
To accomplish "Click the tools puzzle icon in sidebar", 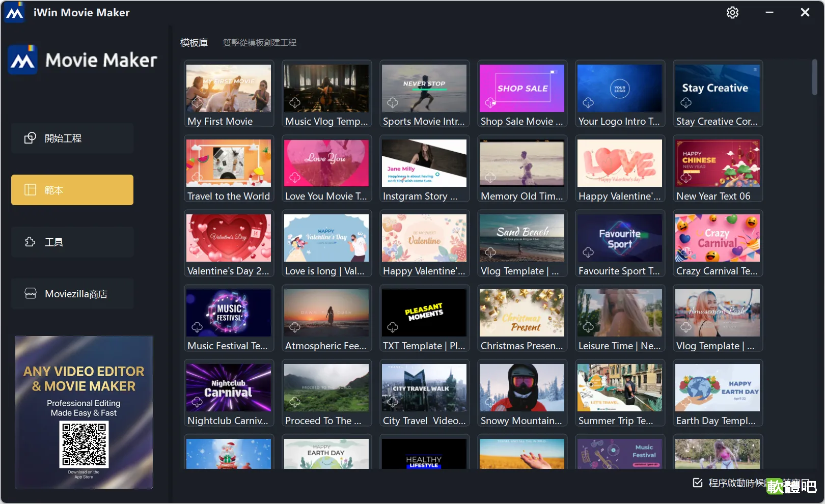I will pos(31,242).
